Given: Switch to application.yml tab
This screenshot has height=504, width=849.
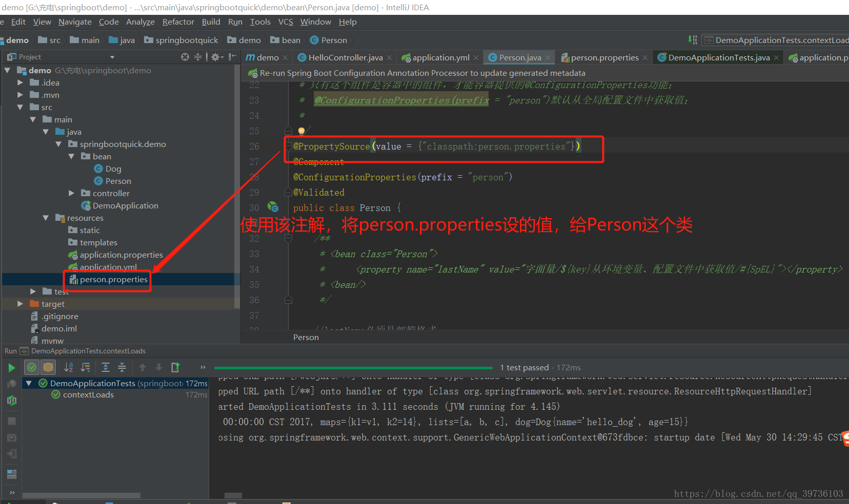Looking at the screenshot, I should 440,57.
